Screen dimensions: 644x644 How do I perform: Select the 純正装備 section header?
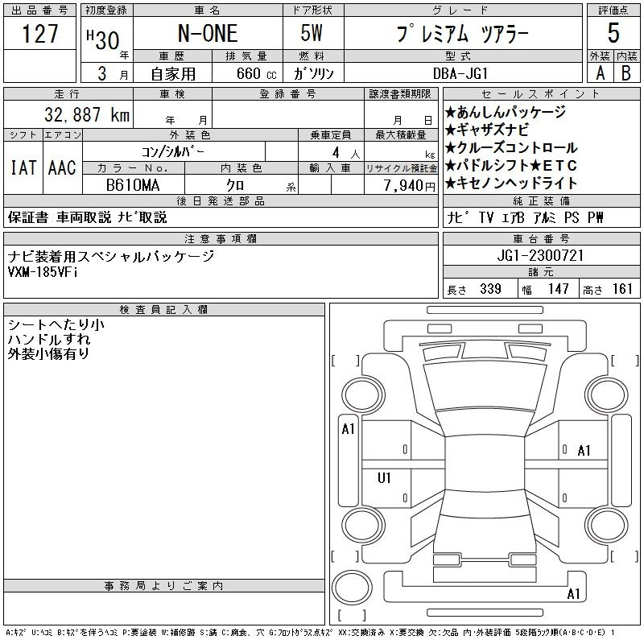tap(541, 200)
